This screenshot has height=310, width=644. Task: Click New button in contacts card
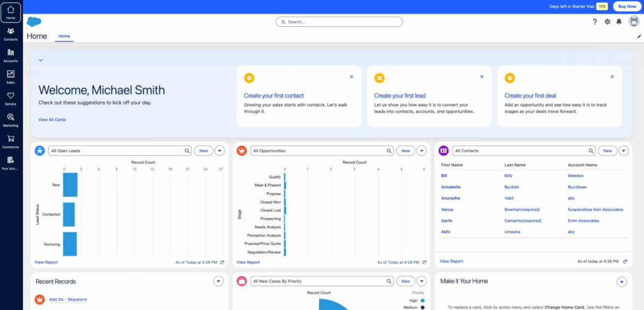pos(607,151)
